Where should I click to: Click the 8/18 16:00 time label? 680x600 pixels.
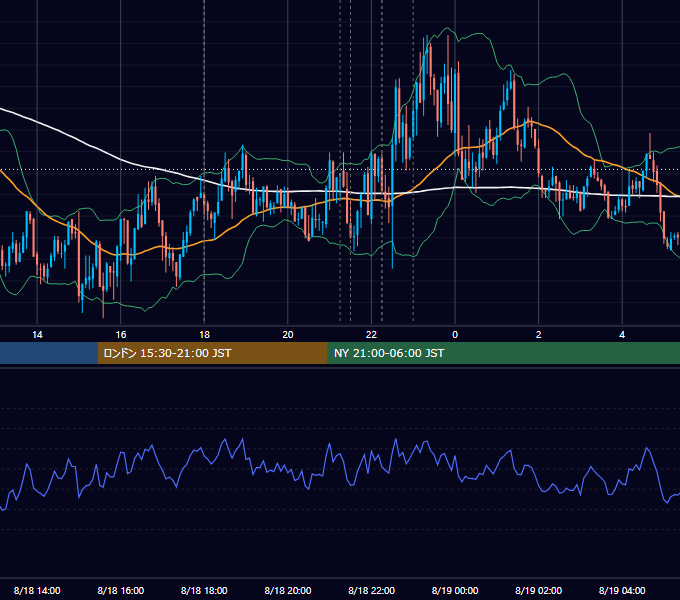tap(121, 590)
